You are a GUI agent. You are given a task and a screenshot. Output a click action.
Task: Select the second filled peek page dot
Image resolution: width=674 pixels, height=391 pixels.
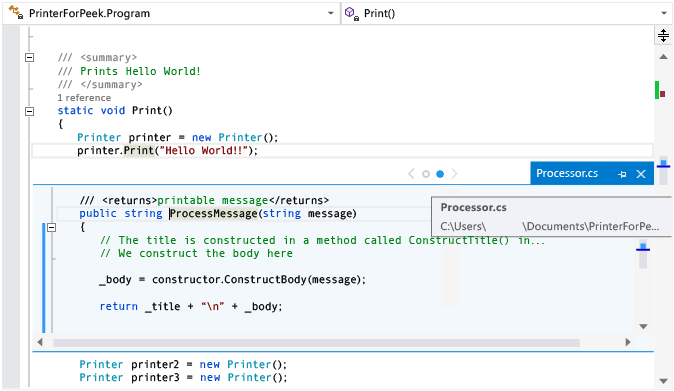tap(440, 174)
